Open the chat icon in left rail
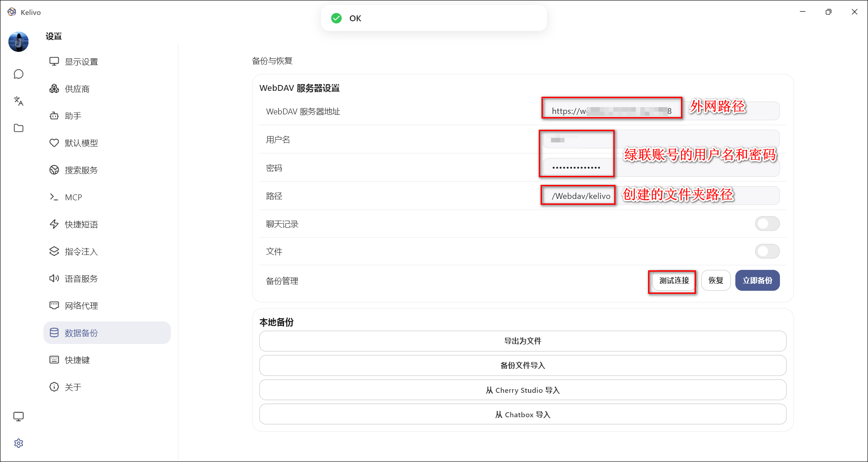868x462 pixels. [19, 74]
